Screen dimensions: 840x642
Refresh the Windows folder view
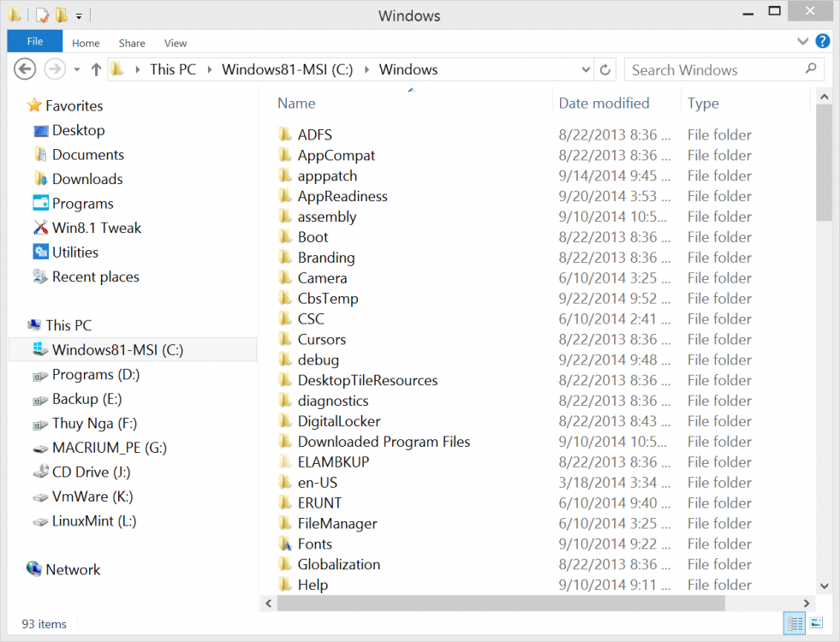click(x=605, y=69)
